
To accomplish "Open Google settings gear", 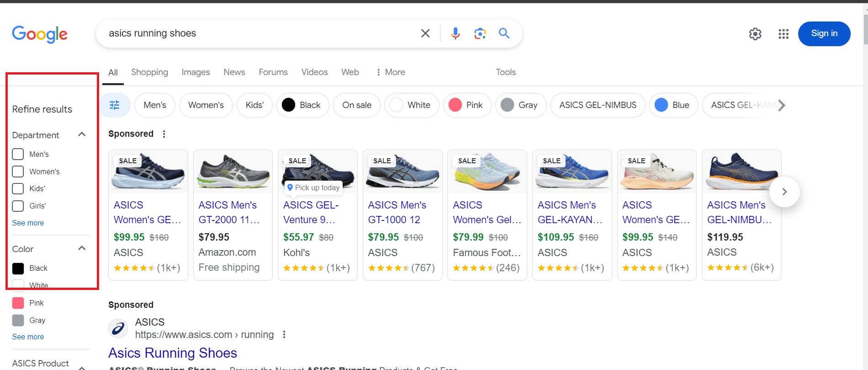I will [x=755, y=34].
